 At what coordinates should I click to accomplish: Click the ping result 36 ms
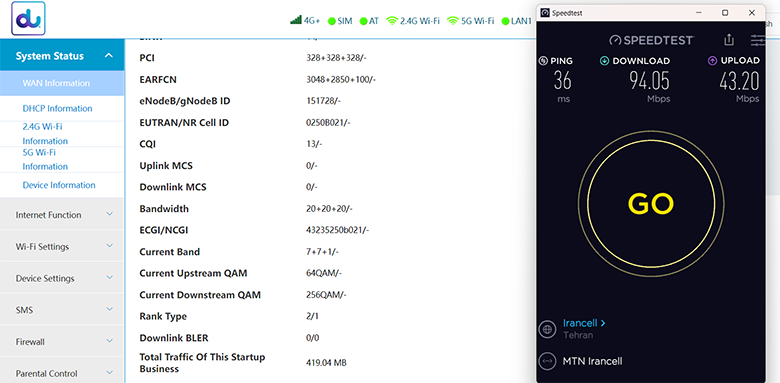point(563,81)
